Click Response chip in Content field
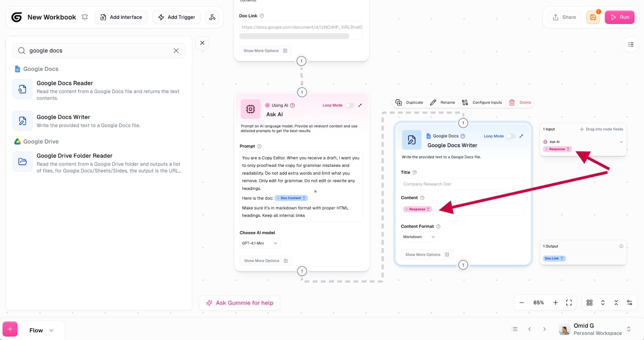This screenshot has width=644, height=340. point(417,209)
